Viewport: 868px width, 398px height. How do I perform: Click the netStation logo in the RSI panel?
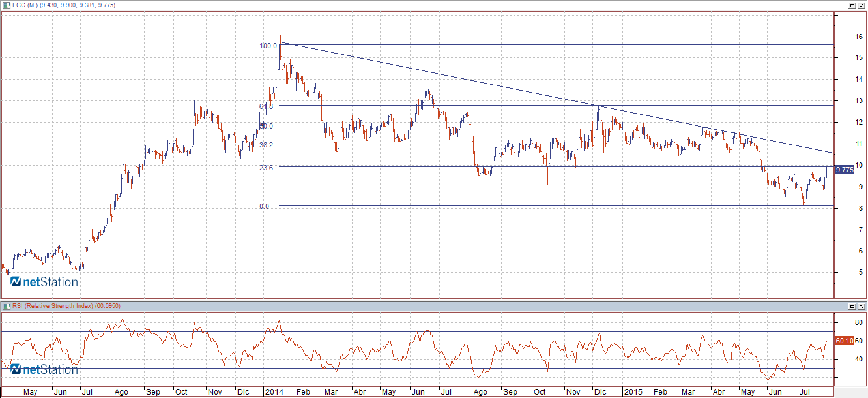(x=44, y=369)
